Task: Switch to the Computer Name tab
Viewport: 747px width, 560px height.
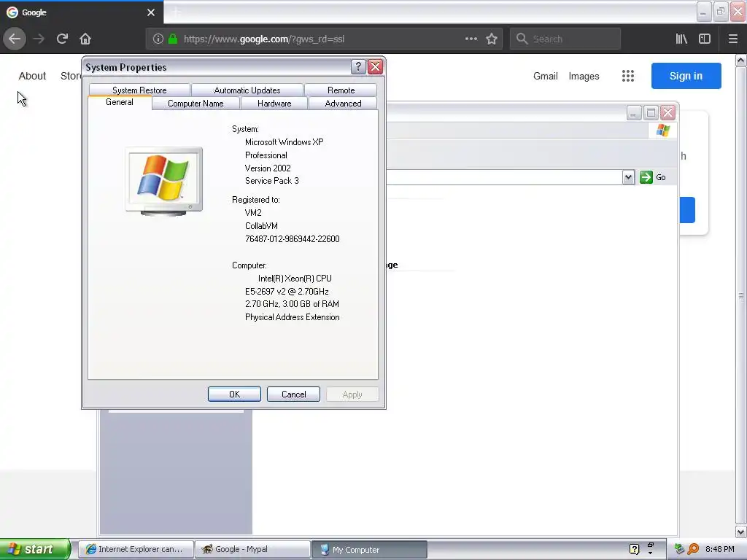Action: 196,104
